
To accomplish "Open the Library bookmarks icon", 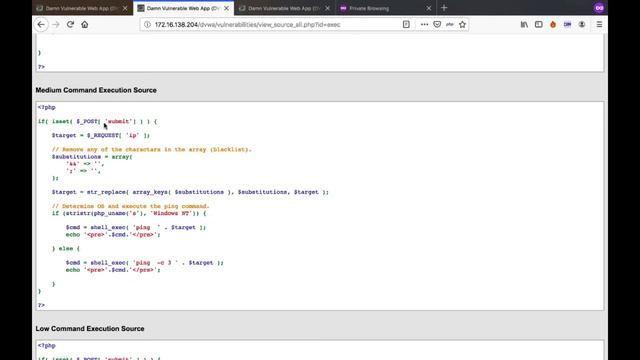I will [524, 24].
